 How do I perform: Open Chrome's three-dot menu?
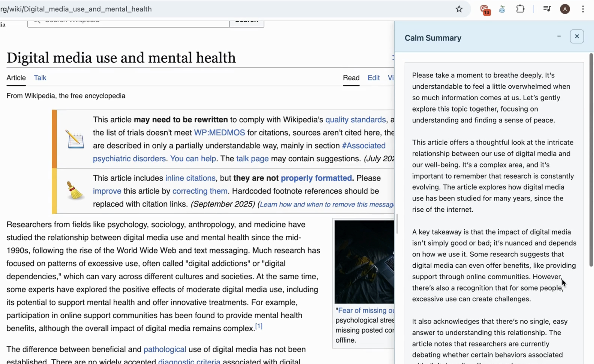pyautogui.click(x=583, y=9)
